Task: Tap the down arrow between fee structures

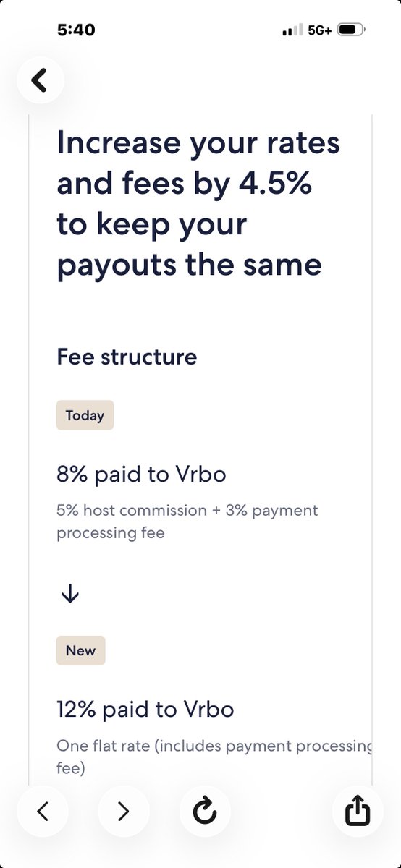Action: click(x=70, y=594)
